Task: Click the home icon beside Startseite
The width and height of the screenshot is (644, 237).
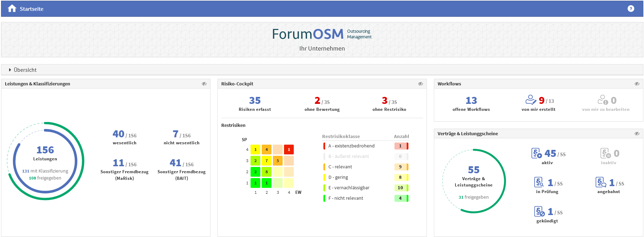Action: tap(12, 9)
